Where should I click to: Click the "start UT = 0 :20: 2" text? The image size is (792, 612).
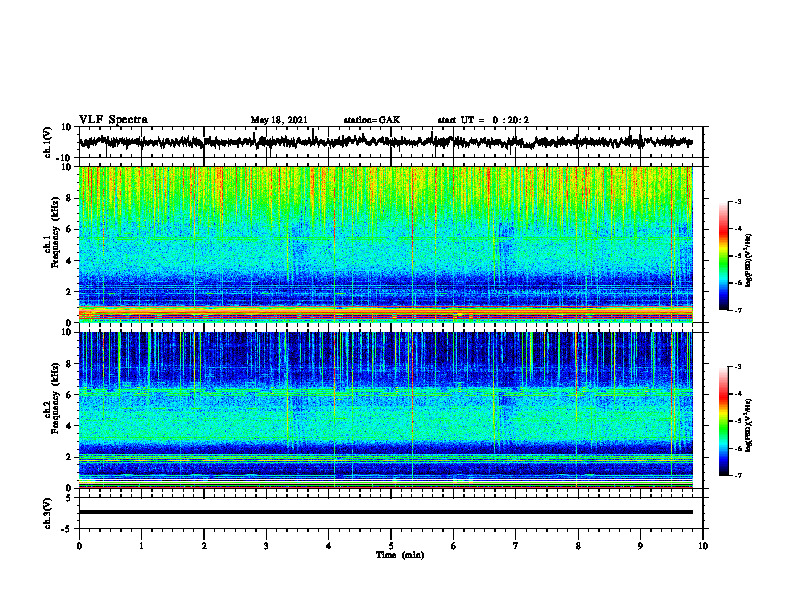tap(483, 120)
